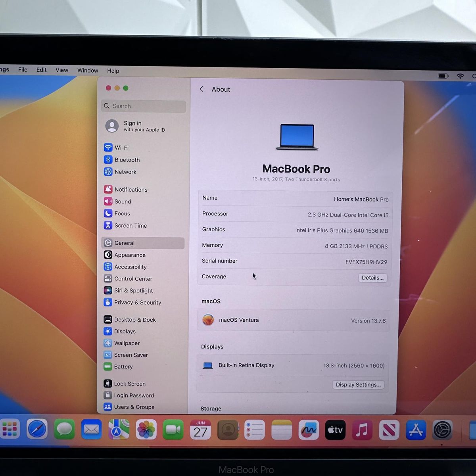Open Messages from the Dock
The width and height of the screenshot is (476, 476).
(x=64, y=429)
